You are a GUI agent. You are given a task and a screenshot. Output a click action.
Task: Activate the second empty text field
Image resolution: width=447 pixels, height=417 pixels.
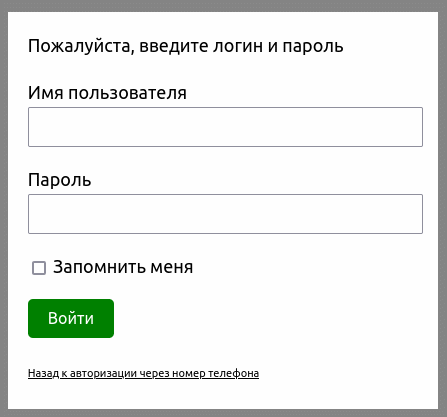225,214
